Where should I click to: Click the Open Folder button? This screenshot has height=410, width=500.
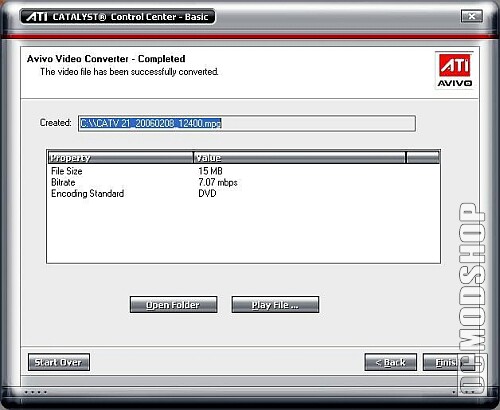[173, 305]
